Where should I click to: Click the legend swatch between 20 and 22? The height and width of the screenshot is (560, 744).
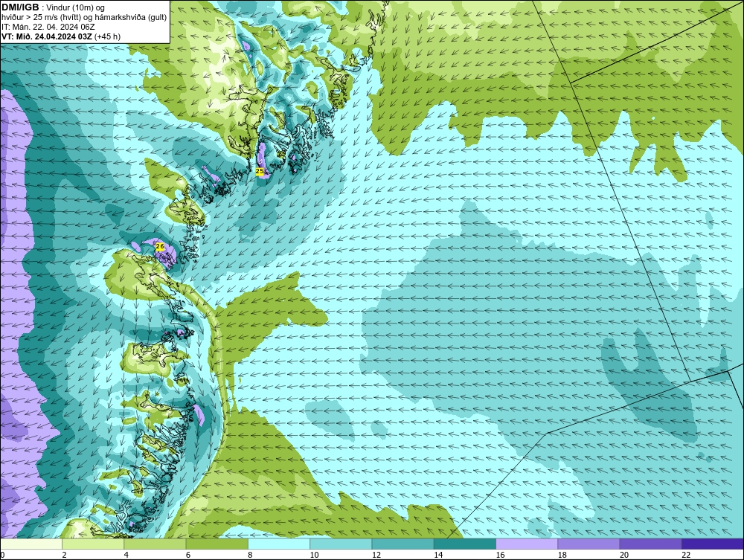(650, 544)
